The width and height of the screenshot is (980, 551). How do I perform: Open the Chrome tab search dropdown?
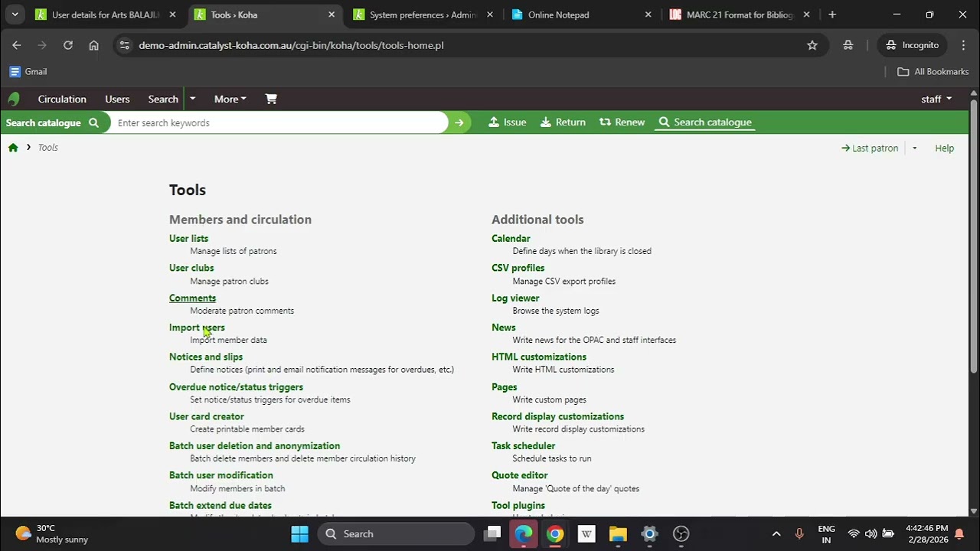coord(15,15)
